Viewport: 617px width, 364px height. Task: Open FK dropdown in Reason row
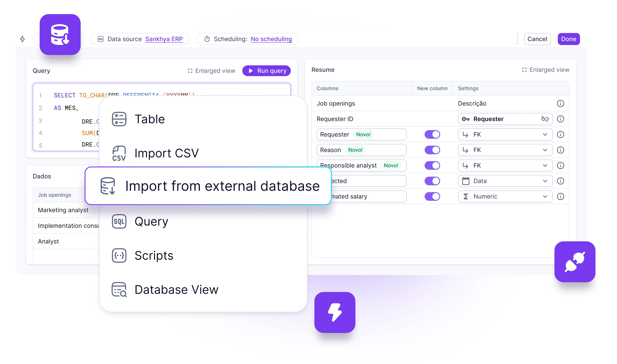point(505,150)
